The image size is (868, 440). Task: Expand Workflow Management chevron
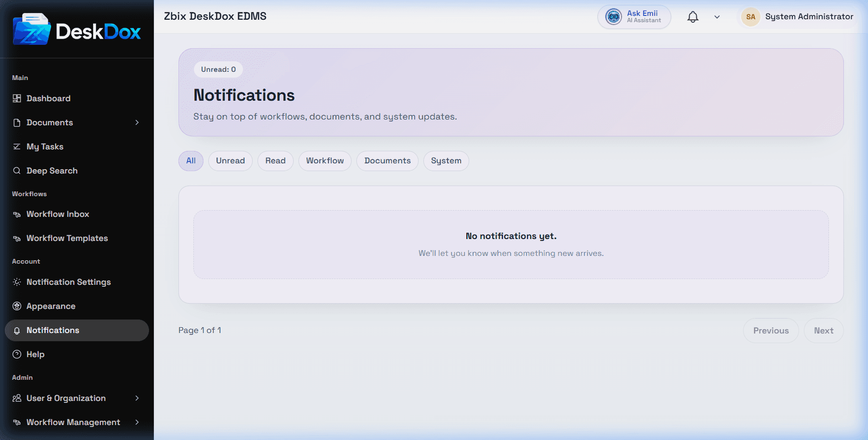click(137, 422)
